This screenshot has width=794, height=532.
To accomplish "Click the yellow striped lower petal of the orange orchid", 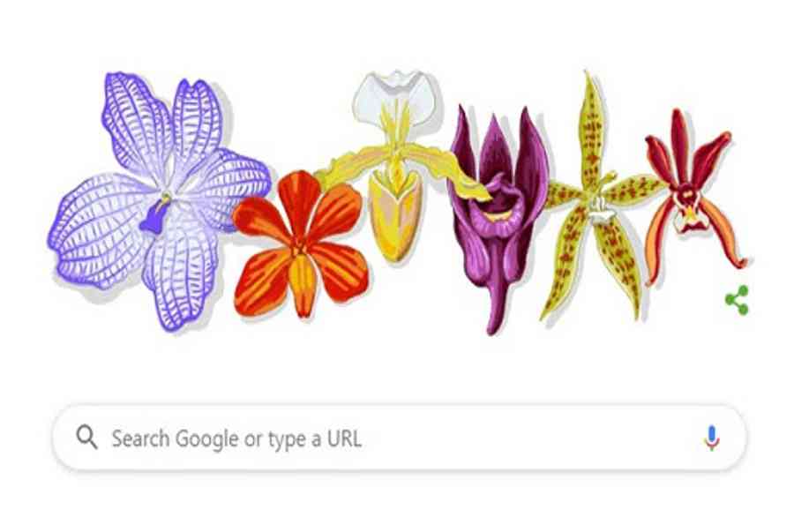I will 302,285.
